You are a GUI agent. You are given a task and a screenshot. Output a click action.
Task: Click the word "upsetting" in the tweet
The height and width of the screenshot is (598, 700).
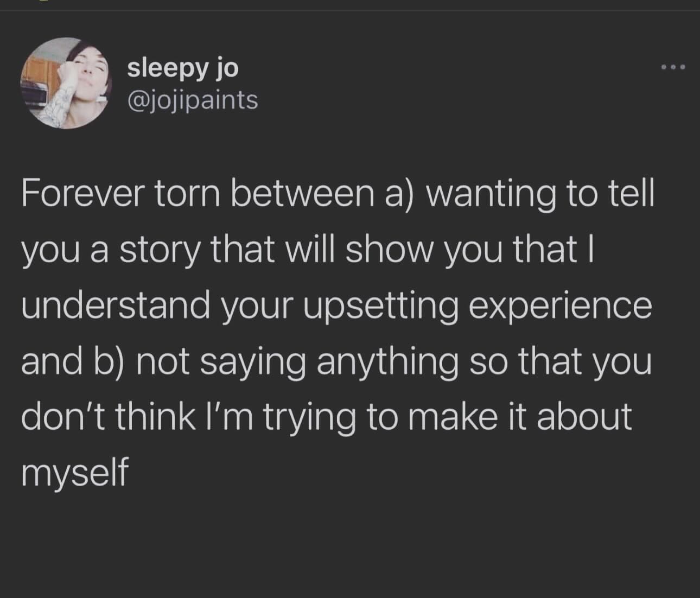379,307
